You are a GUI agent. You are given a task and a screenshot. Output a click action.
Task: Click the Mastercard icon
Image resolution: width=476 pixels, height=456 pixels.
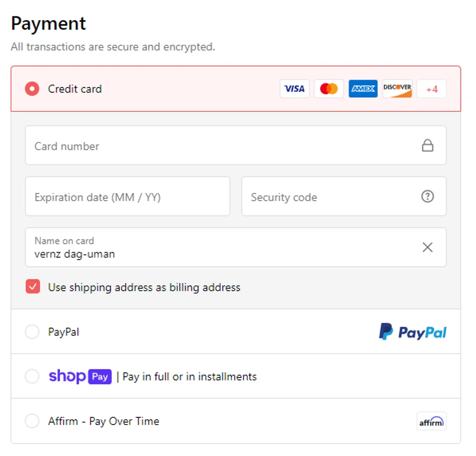[x=328, y=89]
